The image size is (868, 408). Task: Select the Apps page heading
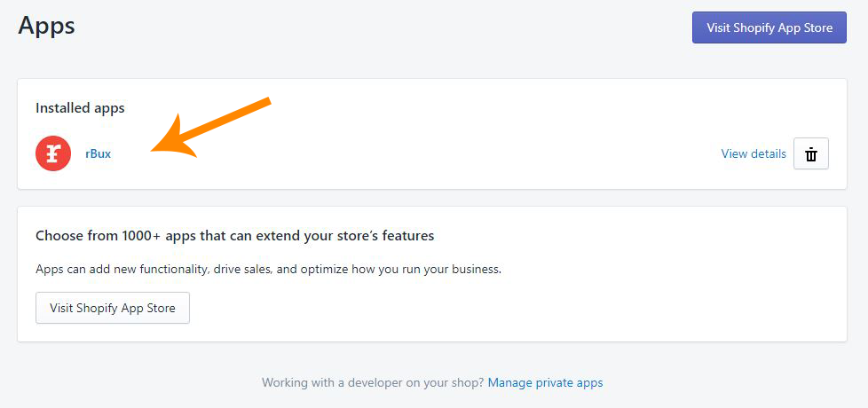46,26
